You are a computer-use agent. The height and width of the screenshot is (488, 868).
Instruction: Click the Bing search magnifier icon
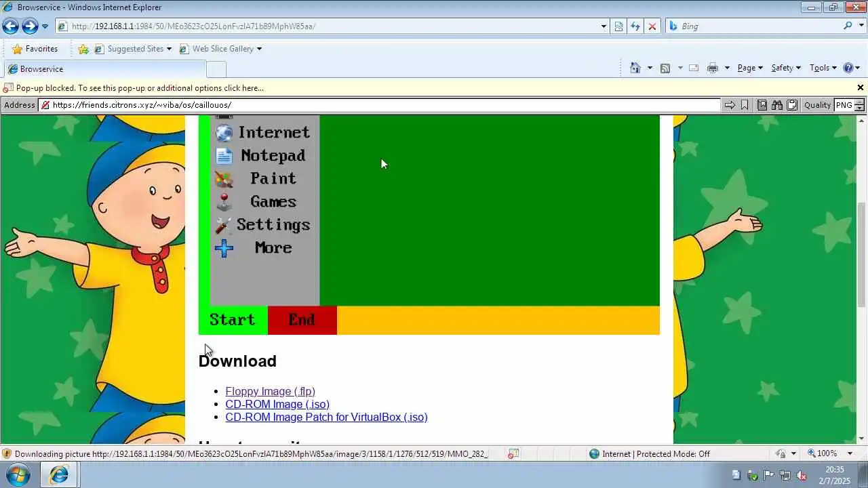coord(848,26)
